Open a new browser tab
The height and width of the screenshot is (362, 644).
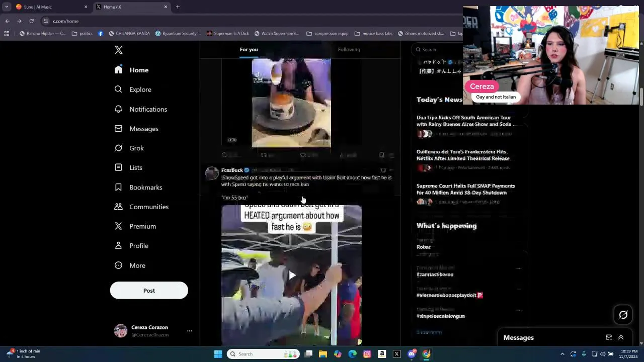[178, 7]
